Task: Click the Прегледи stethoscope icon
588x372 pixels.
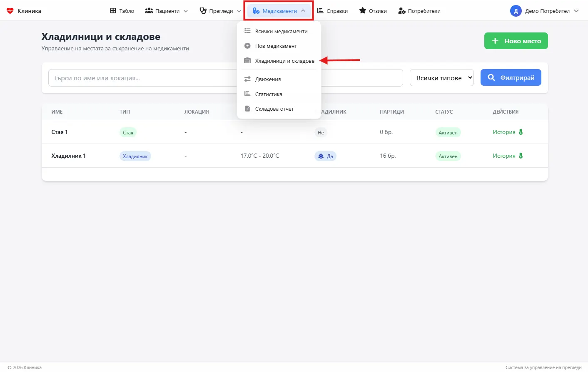Action: coord(203,11)
